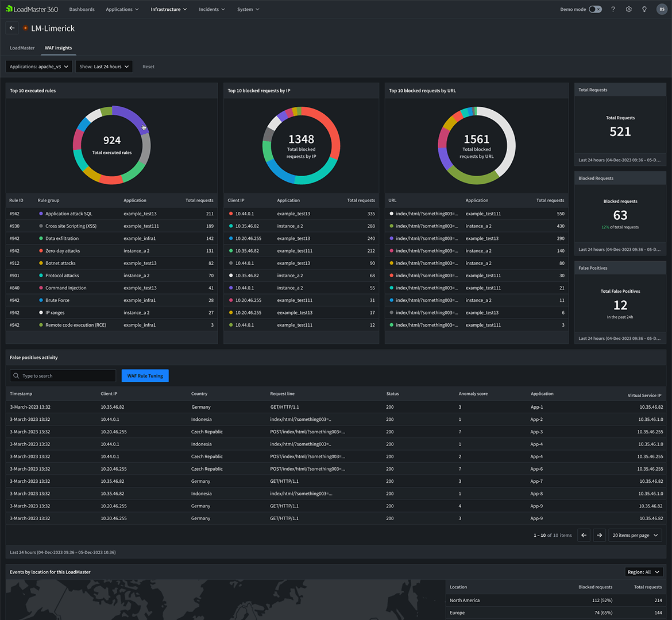Click the lightbulb tips icon
672x620 pixels.
[644, 9]
